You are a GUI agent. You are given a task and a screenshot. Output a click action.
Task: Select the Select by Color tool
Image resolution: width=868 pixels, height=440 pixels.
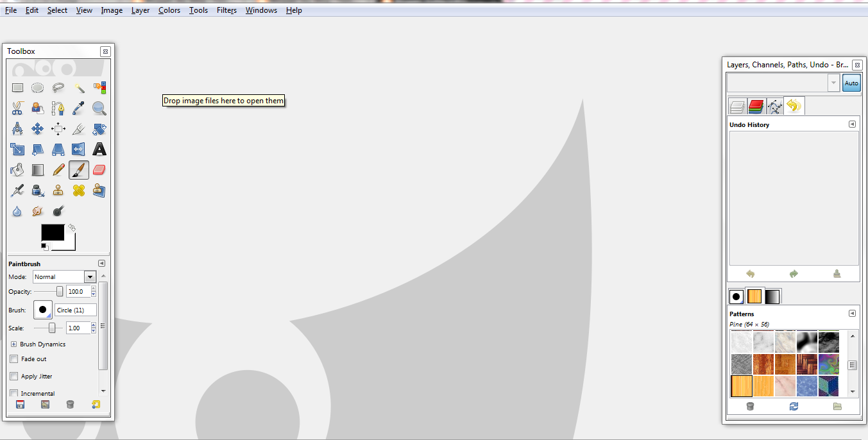tap(99, 88)
